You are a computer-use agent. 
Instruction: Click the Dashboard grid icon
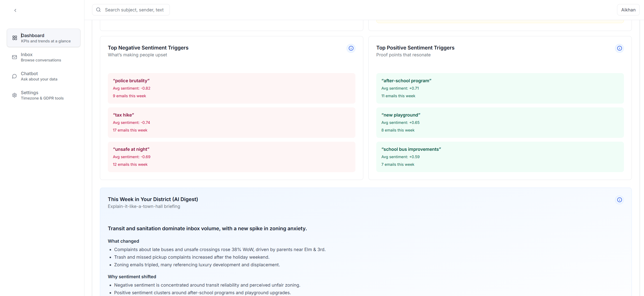pos(15,38)
